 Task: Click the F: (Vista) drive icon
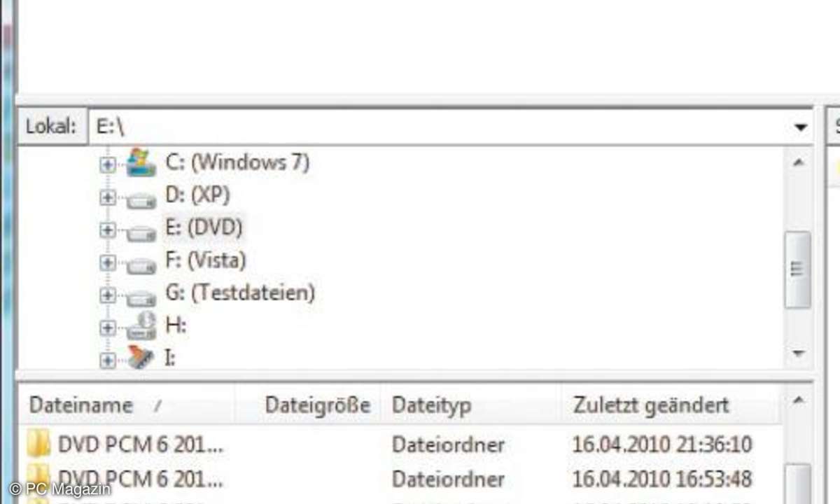coord(141,264)
